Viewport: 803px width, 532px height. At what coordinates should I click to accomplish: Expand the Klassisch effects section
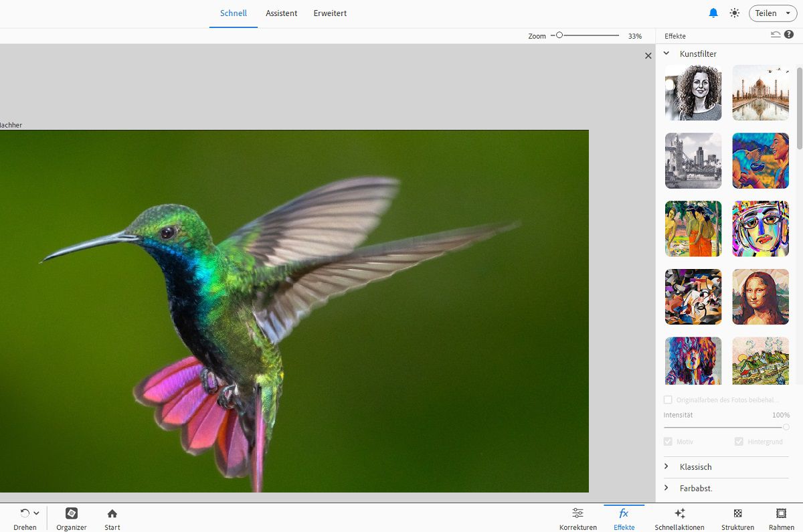point(695,467)
